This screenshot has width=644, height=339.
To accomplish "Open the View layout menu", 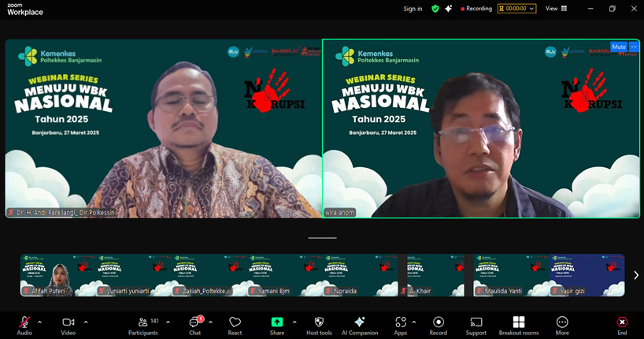I will click(x=555, y=9).
